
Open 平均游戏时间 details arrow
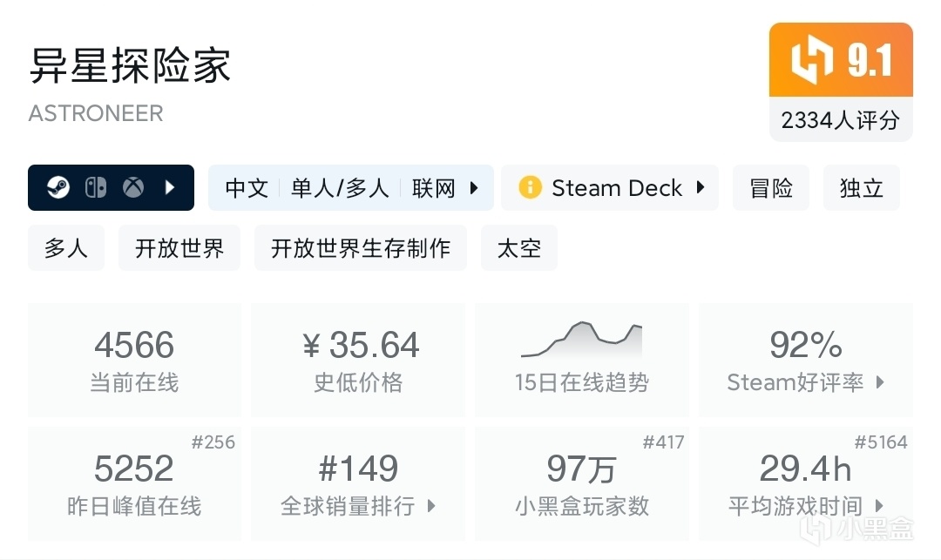880,506
